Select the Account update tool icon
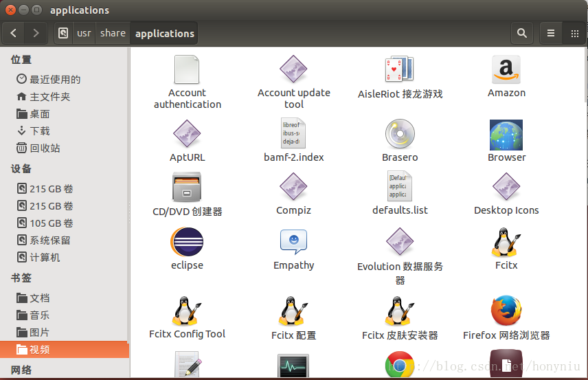This screenshot has width=588, height=380. [x=293, y=69]
